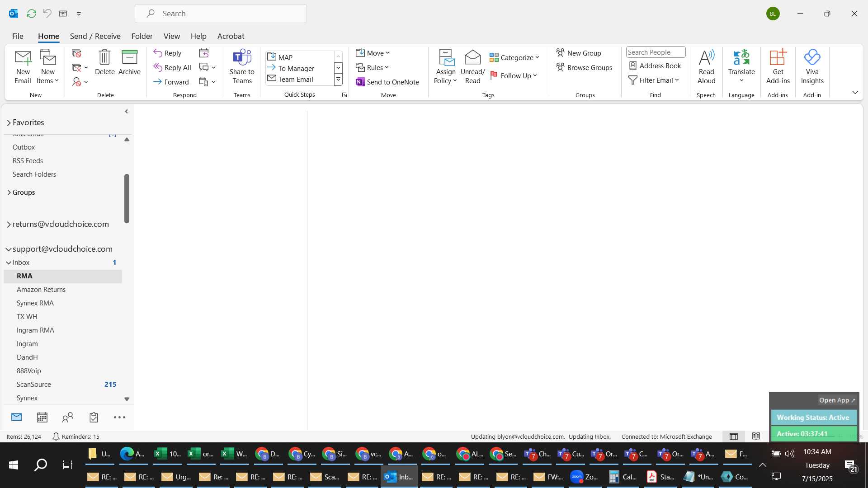This screenshot has width=868, height=488.
Task: Switch to Calendar view
Action: (42, 418)
